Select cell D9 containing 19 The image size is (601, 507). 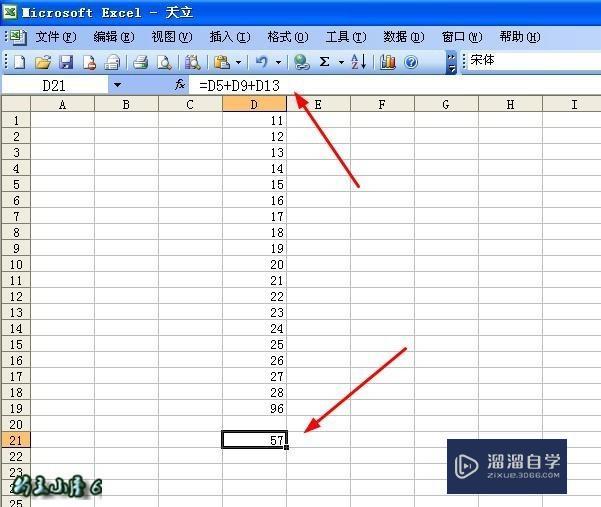[254, 248]
